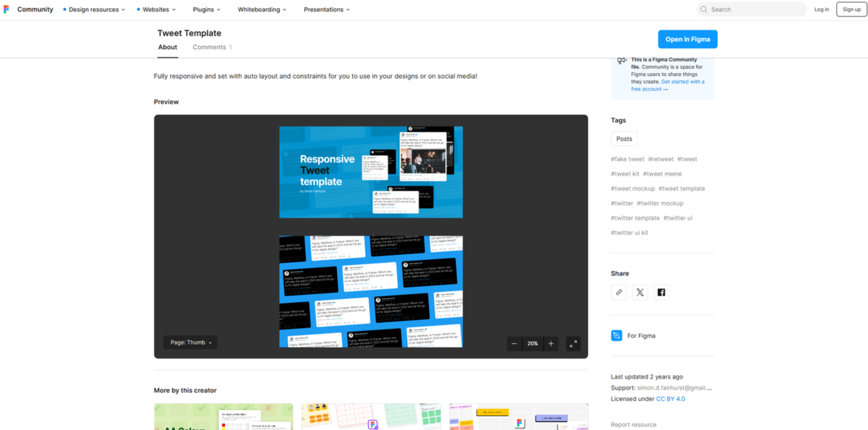
Task: Share the file on Facebook
Action: pyautogui.click(x=661, y=292)
